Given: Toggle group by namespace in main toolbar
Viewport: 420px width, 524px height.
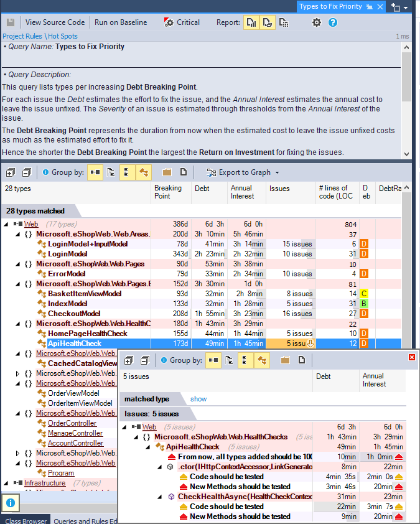Looking at the screenshot, I should point(111,172).
